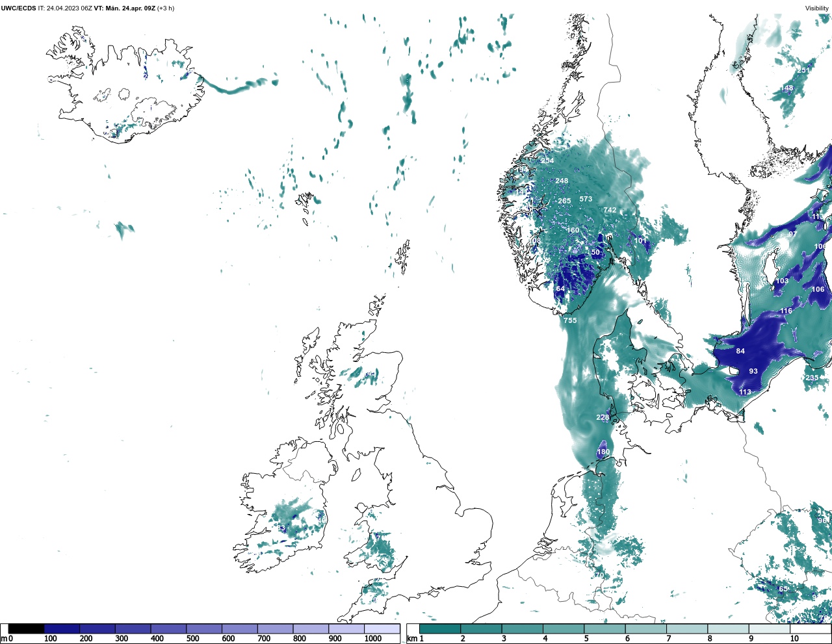Click the '251' value over Finland
This screenshot has height=644, width=832.
(805, 70)
